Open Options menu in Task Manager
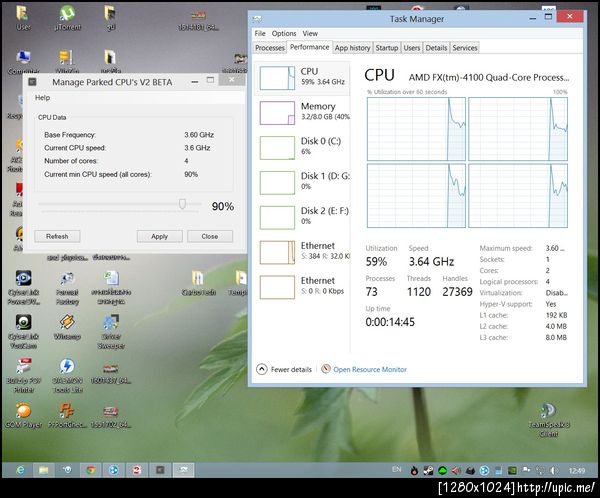The width and height of the screenshot is (600, 498). click(x=284, y=34)
